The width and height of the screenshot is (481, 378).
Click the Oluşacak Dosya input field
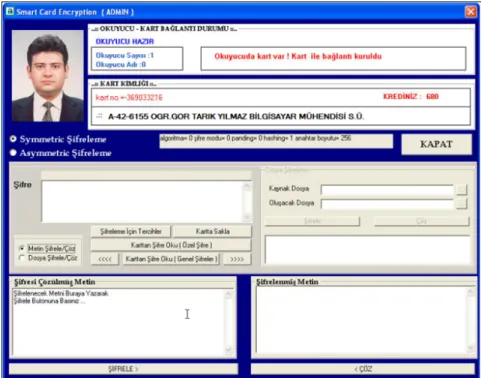click(387, 204)
